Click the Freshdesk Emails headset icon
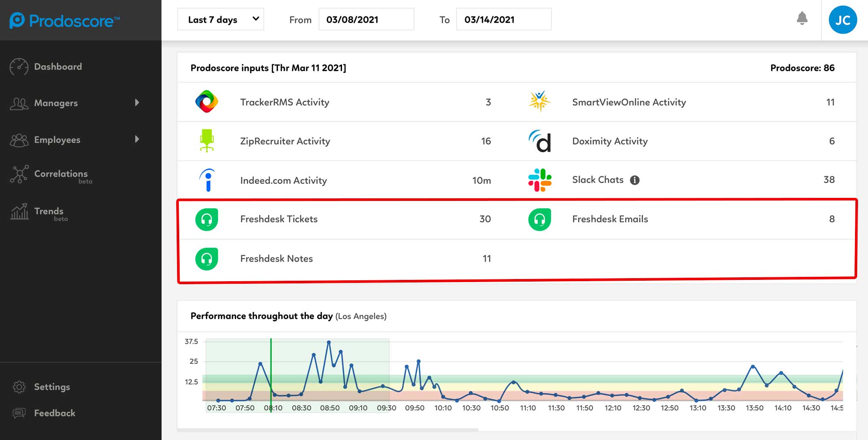This screenshot has width=868, height=440. (x=539, y=219)
